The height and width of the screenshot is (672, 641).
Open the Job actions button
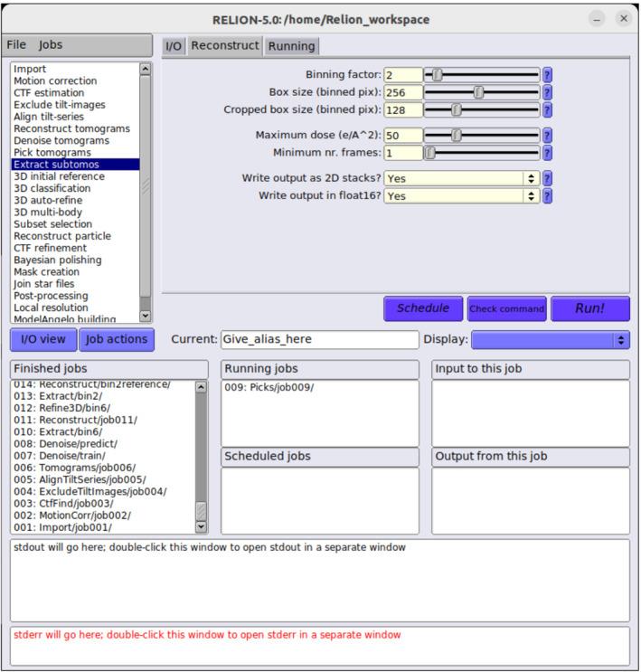coord(117,339)
